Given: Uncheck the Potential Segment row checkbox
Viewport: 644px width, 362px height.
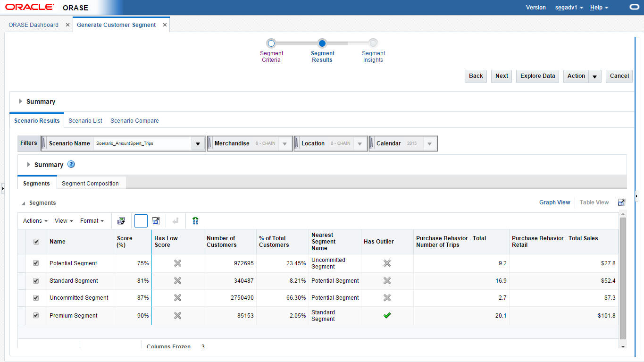Looking at the screenshot, I should coord(36,263).
